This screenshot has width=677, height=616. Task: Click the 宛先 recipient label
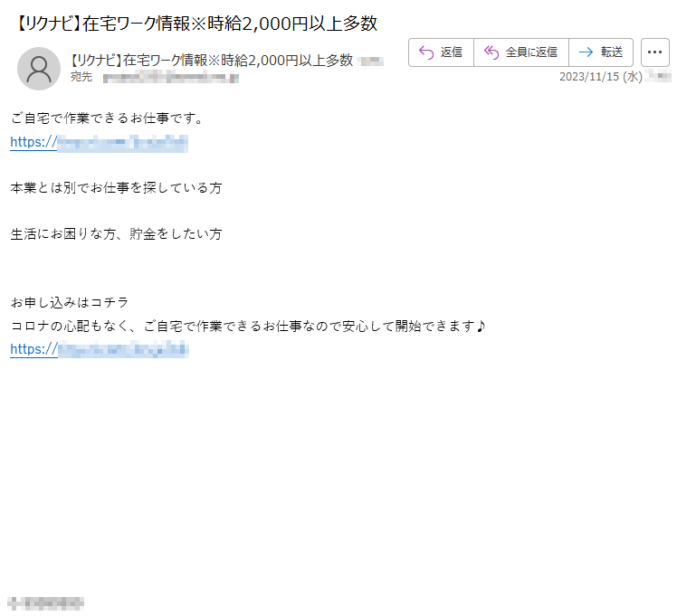[81, 77]
